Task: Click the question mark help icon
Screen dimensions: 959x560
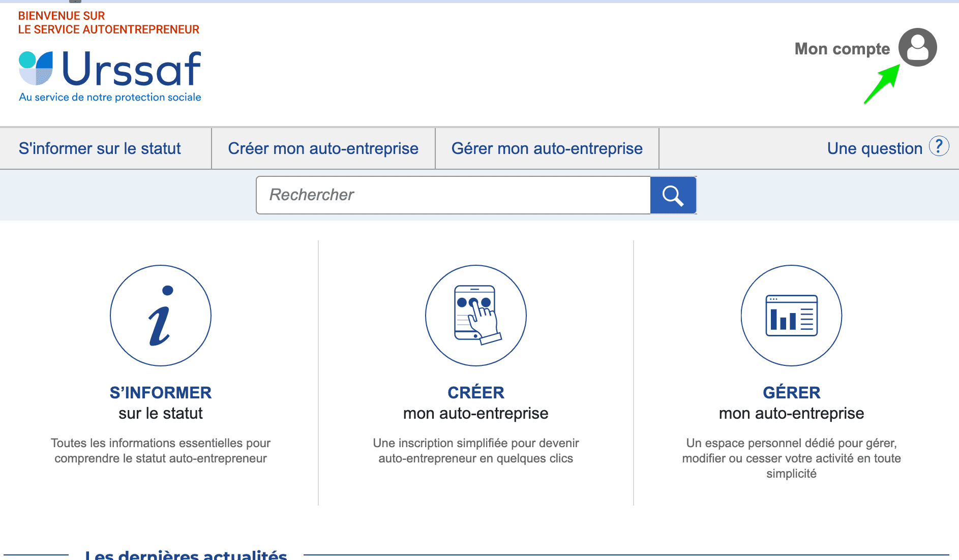Action: [939, 146]
